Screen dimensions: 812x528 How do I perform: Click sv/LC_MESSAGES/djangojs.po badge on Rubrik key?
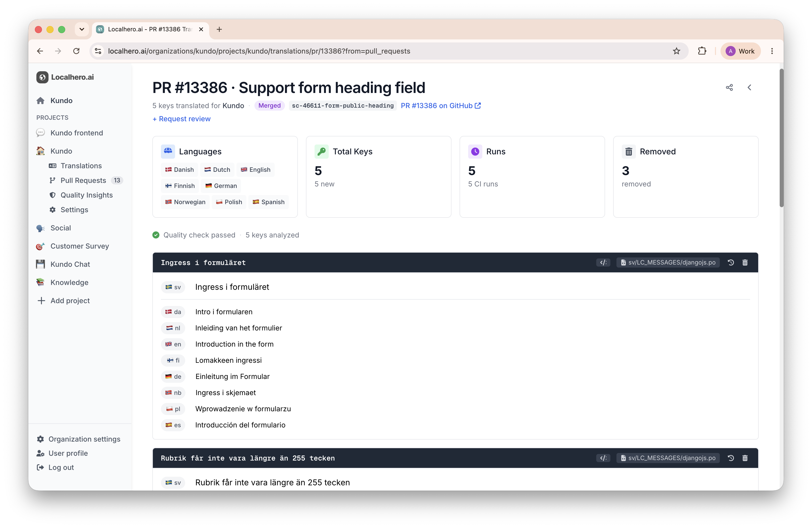pyautogui.click(x=668, y=458)
